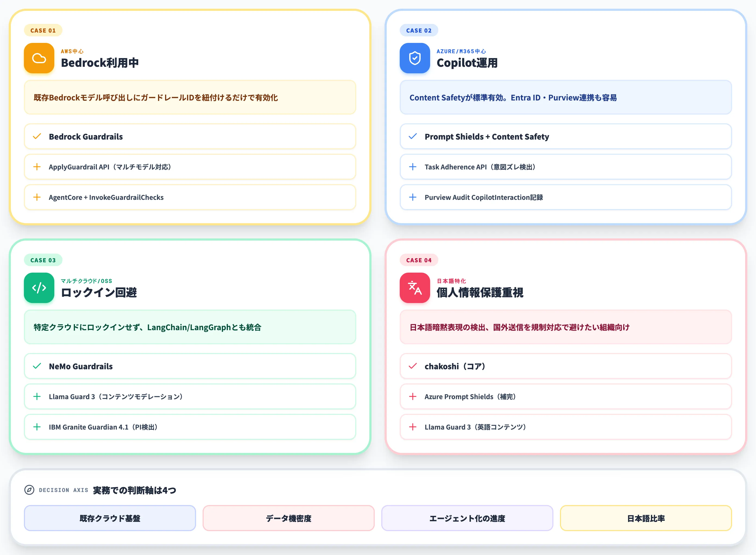756x555 pixels.
Task: Click the 特定クラウドにロックインせず description text
Action: tap(147, 327)
